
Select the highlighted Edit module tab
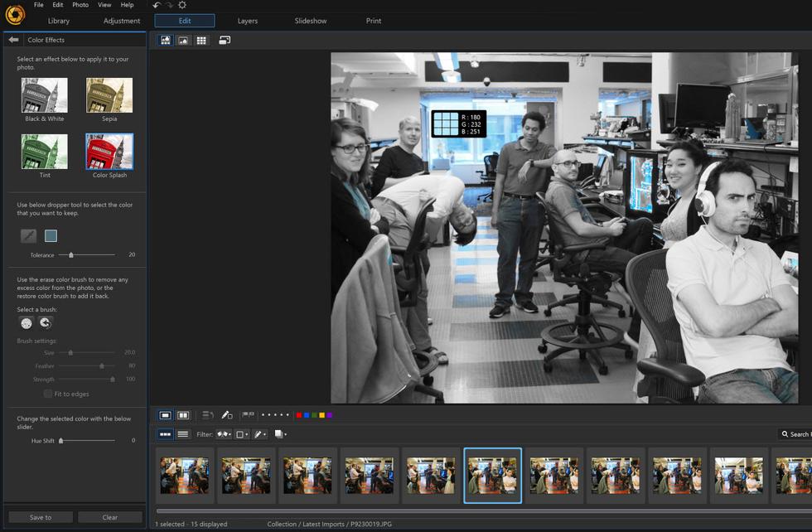(185, 21)
